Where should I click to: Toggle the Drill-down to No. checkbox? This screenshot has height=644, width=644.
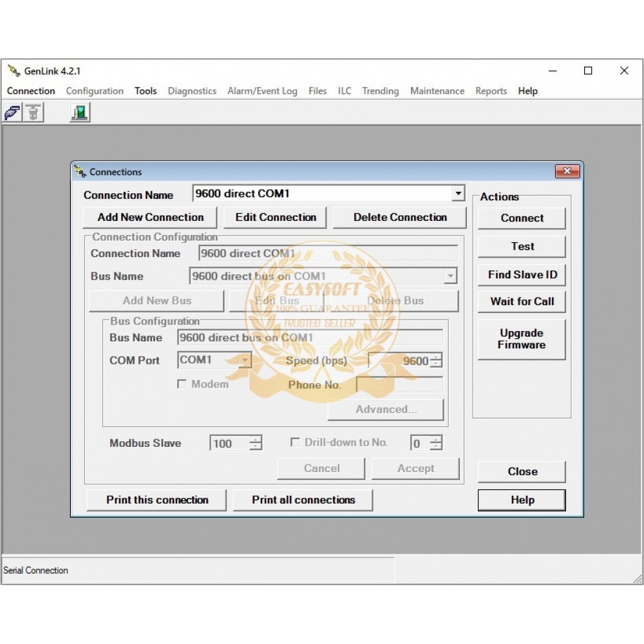pos(294,442)
